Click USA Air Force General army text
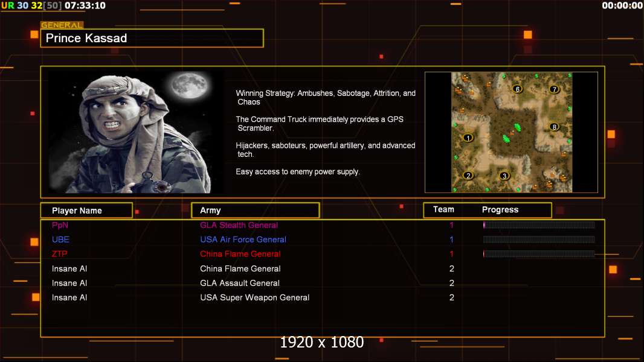Image resolution: width=644 pixels, height=362 pixels. (x=243, y=240)
